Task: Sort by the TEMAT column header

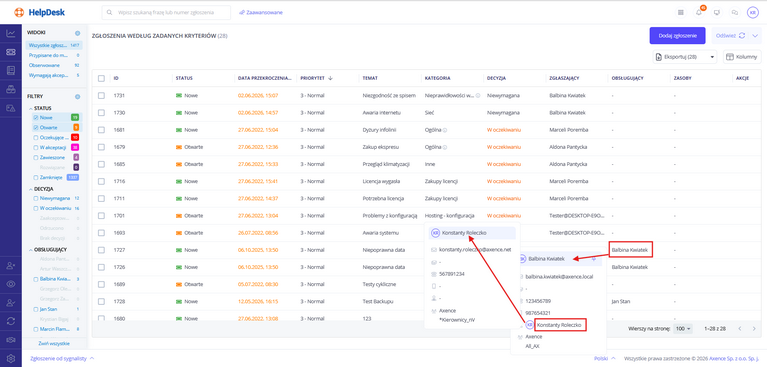Action: pos(369,78)
